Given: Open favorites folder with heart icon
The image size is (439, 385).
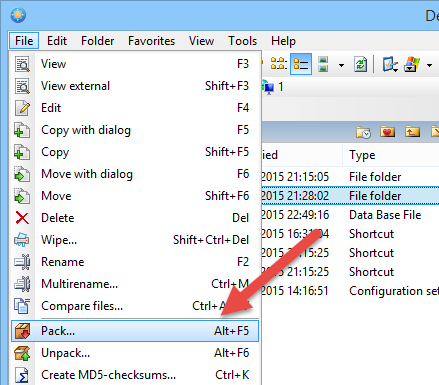Looking at the screenshot, I should pos(387,132).
